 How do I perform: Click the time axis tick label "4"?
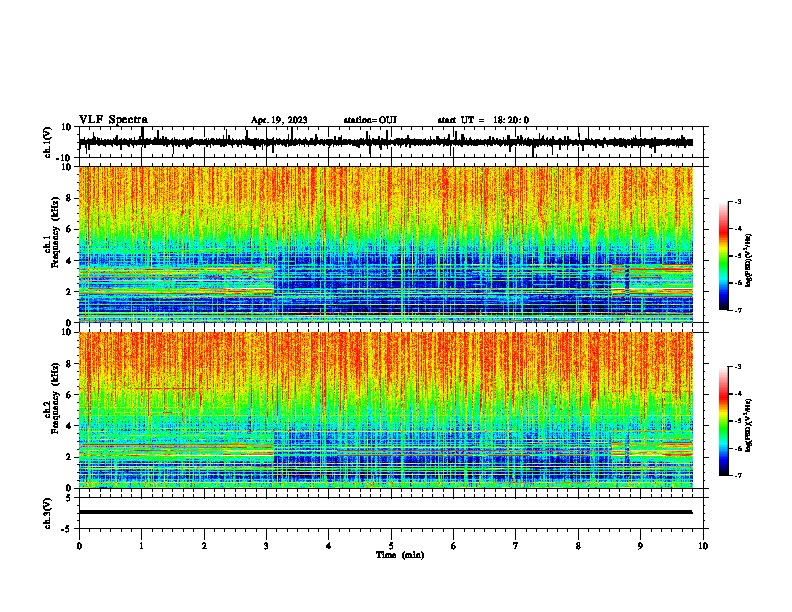coord(329,546)
